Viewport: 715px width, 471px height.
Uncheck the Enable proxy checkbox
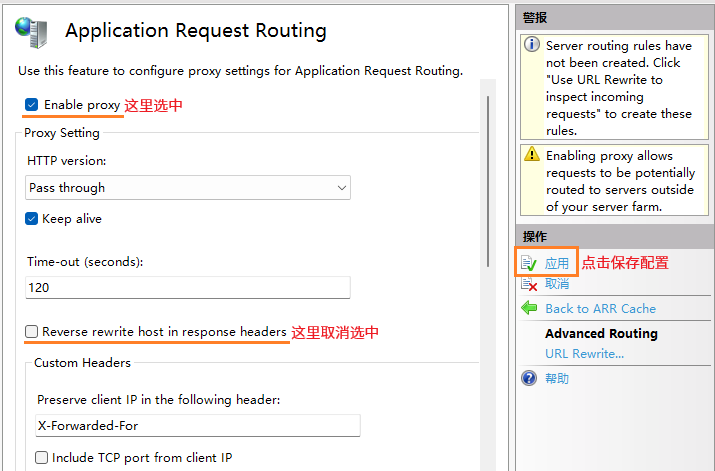point(31,105)
